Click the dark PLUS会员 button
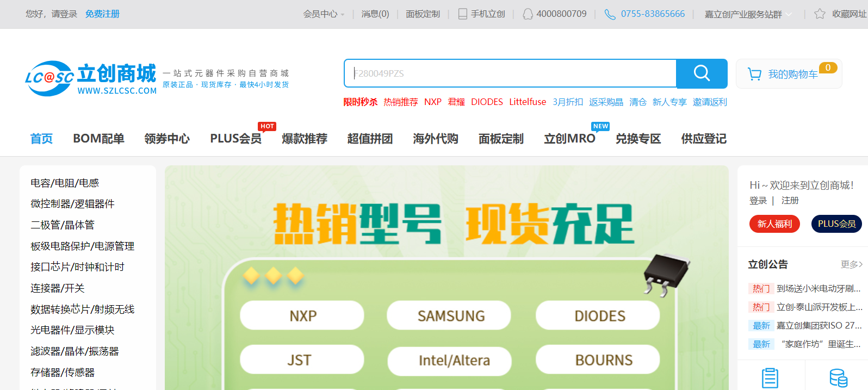868x390 pixels. (836, 224)
